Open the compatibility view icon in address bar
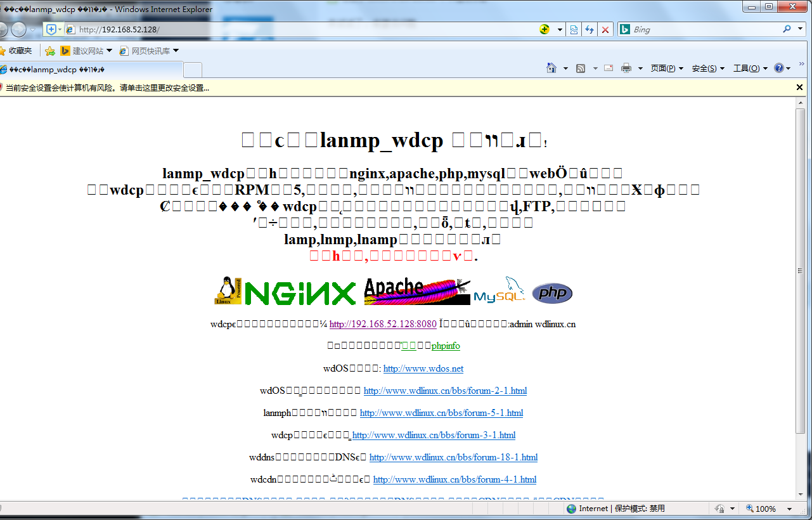Image resolution: width=812 pixels, height=520 pixels. pyautogui.click(x=574, y=29)
